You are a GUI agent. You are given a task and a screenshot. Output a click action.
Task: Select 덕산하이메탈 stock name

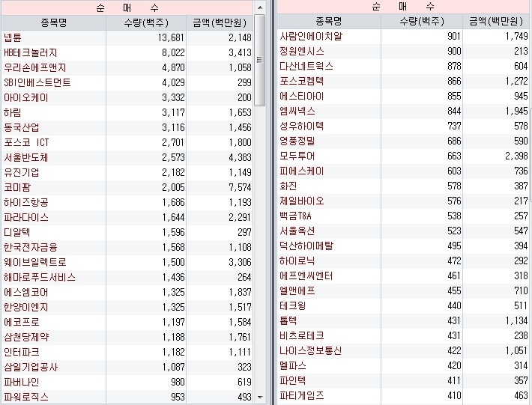306,246
